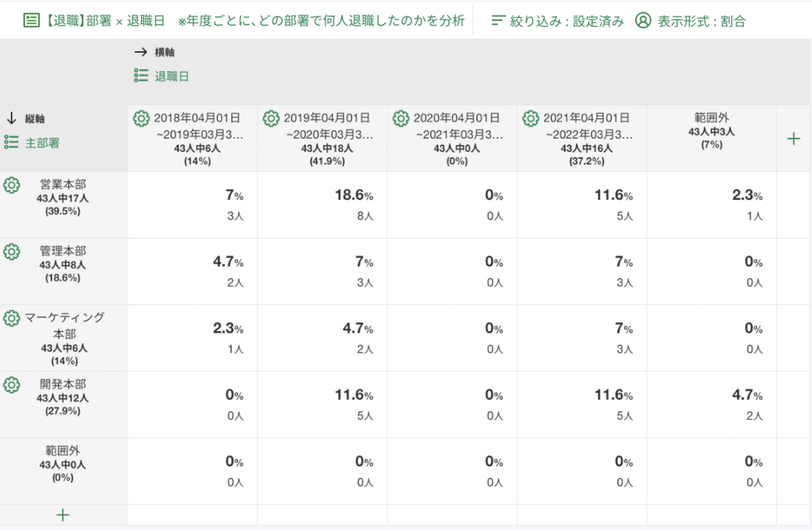Click the 範囲外 row header
812x530 pixels.
[63, 464]
